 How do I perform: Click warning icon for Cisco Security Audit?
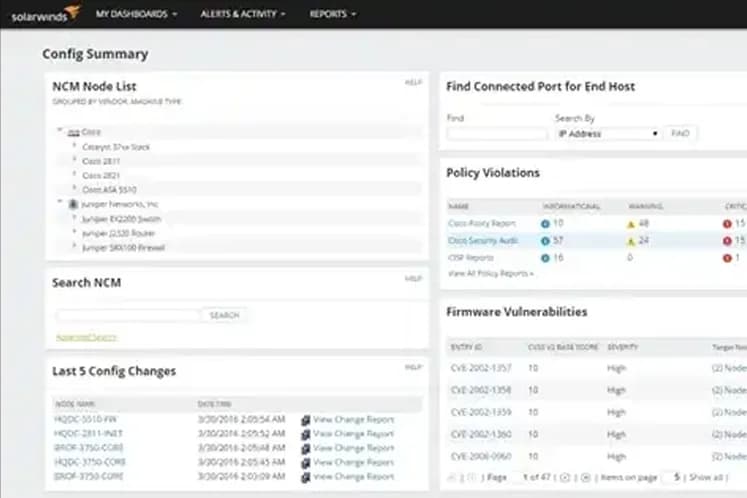point(631,241)
